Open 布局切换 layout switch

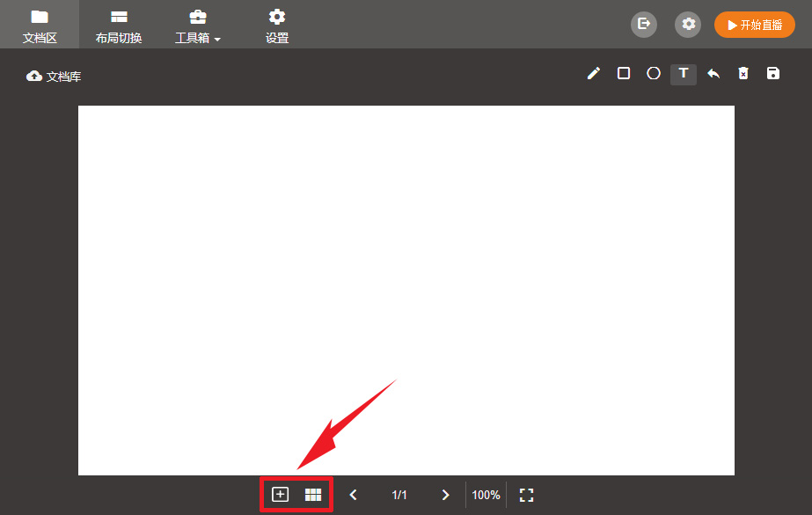pos(119,25)
